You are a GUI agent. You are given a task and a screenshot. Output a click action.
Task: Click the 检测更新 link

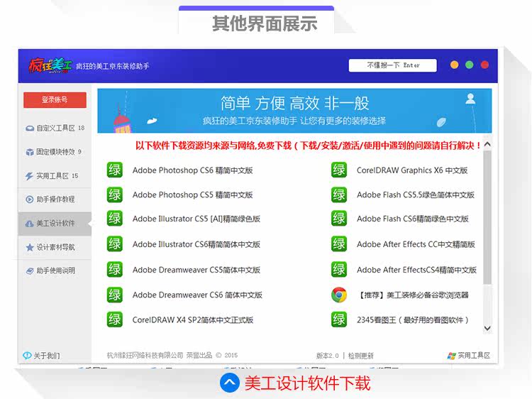(360, 356)
